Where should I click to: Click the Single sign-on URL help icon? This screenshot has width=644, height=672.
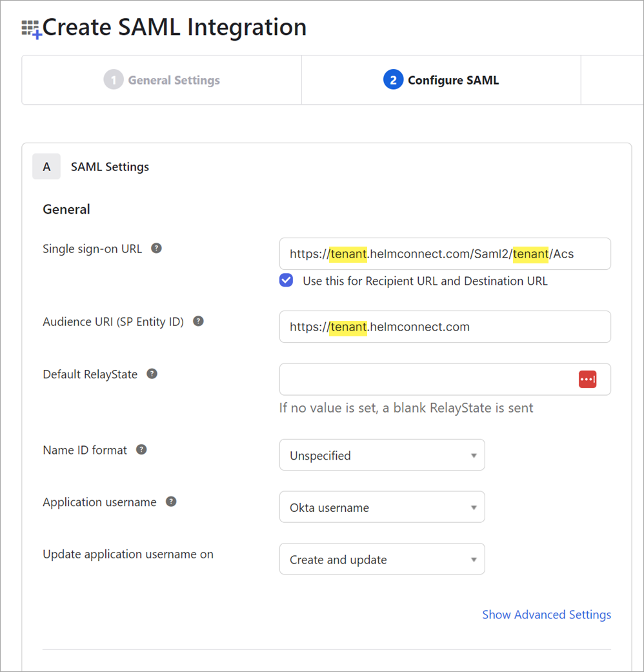(x=156, y=248)
